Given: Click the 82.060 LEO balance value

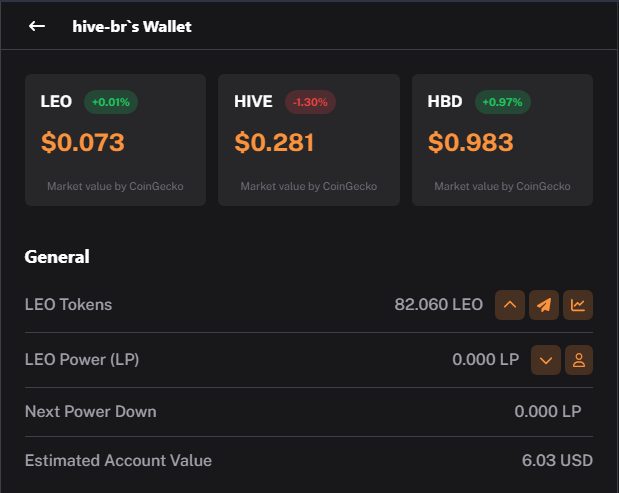Looking at the screenshot, I should coord(439,304).
